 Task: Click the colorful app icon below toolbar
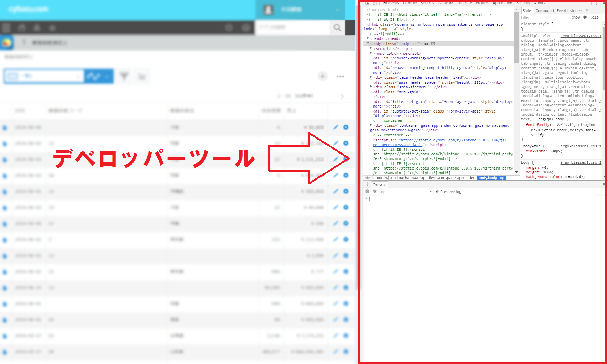tap(6, 43)
